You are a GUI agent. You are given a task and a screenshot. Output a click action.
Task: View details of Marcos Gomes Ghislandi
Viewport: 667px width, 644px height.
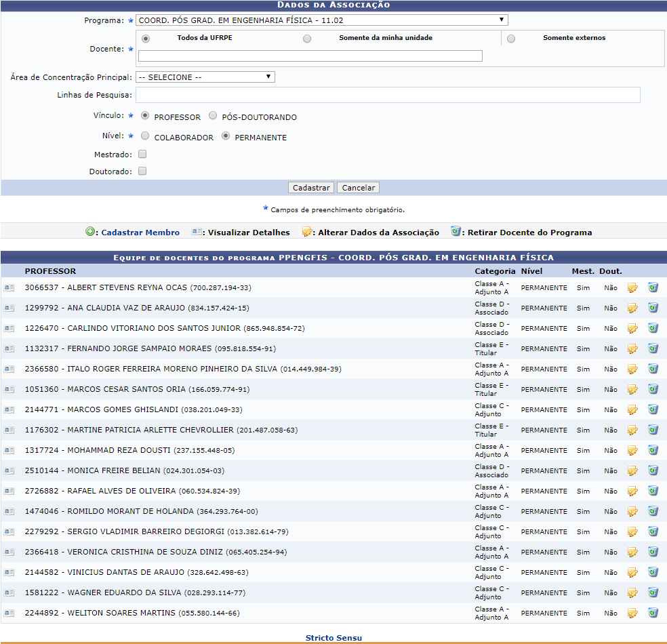point(9,410)
